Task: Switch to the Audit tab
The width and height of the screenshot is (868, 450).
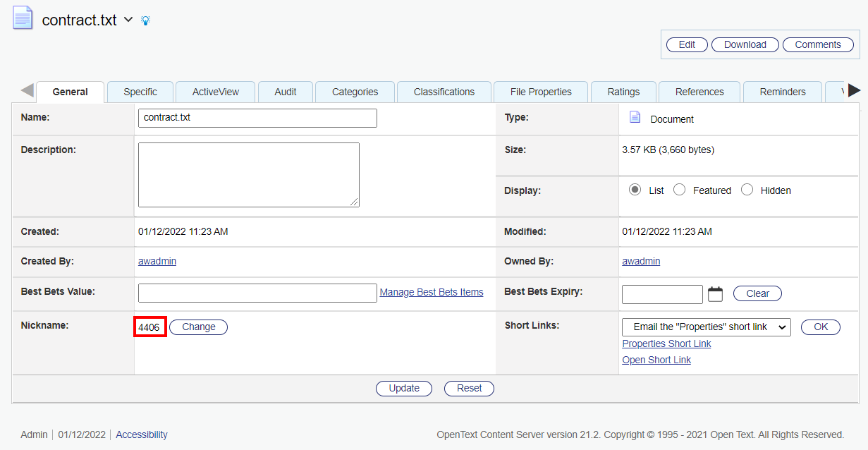Action: pos(286,92)
